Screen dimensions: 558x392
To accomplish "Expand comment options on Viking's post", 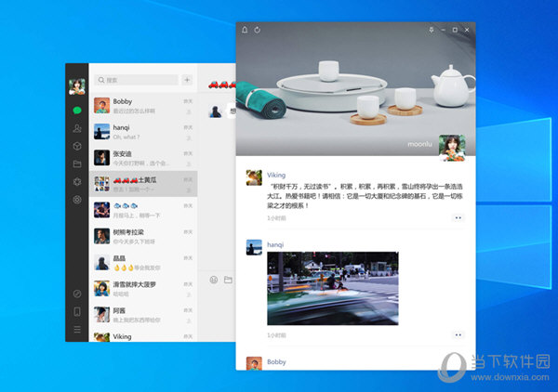I will click(x=458, y=217).
